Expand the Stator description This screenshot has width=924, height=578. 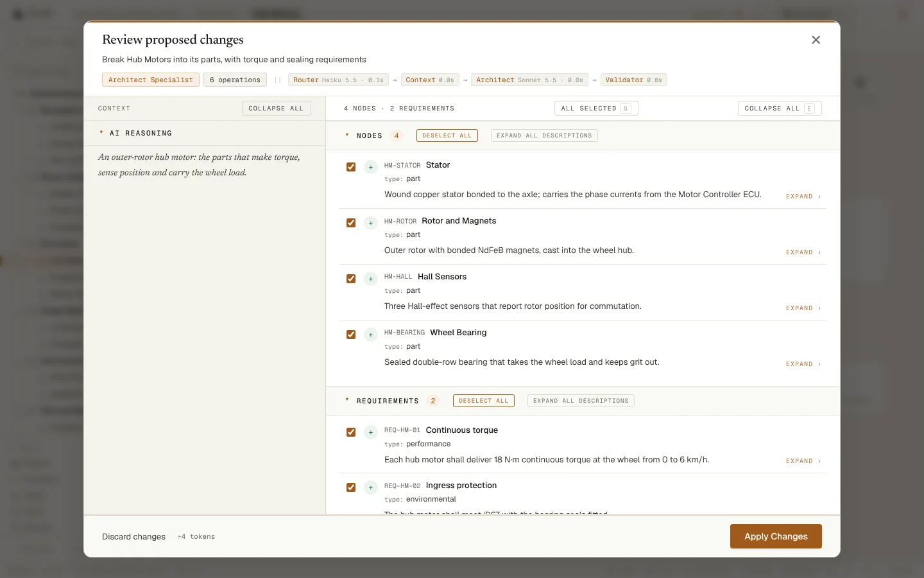(803, 197)
